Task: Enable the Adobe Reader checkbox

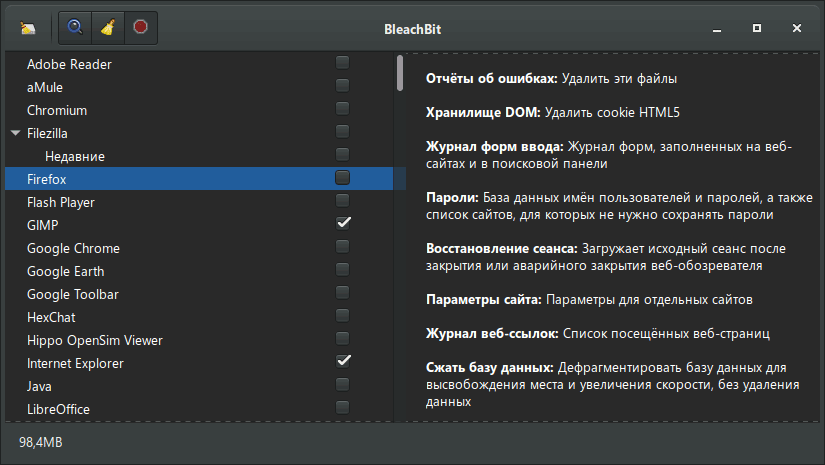Action: pyautogui.click(x=343, y=63)
